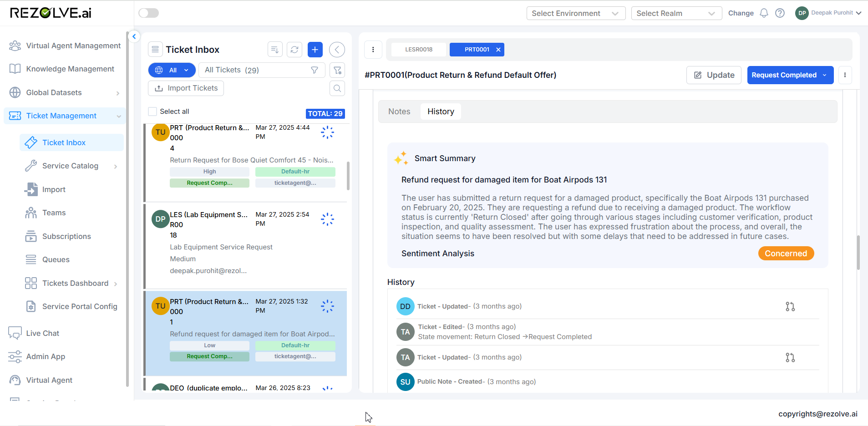
Task: Open the ticket more-options kebab menu
Action: click(x=845, y=75)
